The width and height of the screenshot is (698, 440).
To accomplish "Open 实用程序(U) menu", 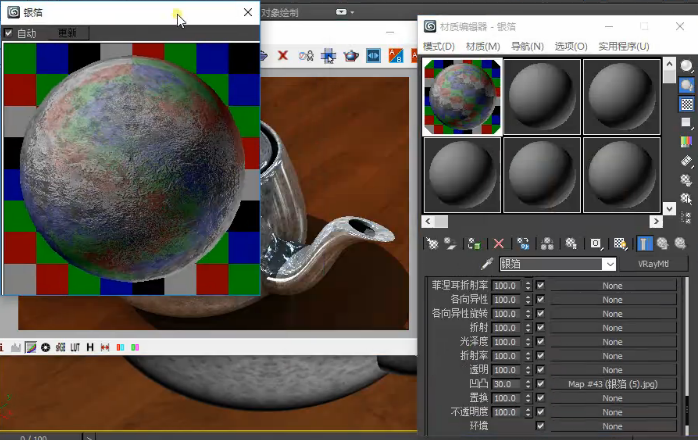I will click(623, 46).
